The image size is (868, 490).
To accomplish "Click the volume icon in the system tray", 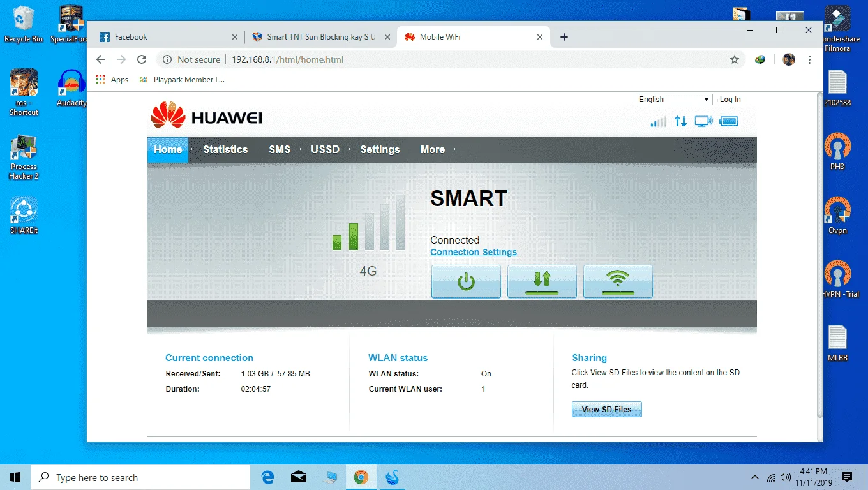I will click(x=786, y=477).
